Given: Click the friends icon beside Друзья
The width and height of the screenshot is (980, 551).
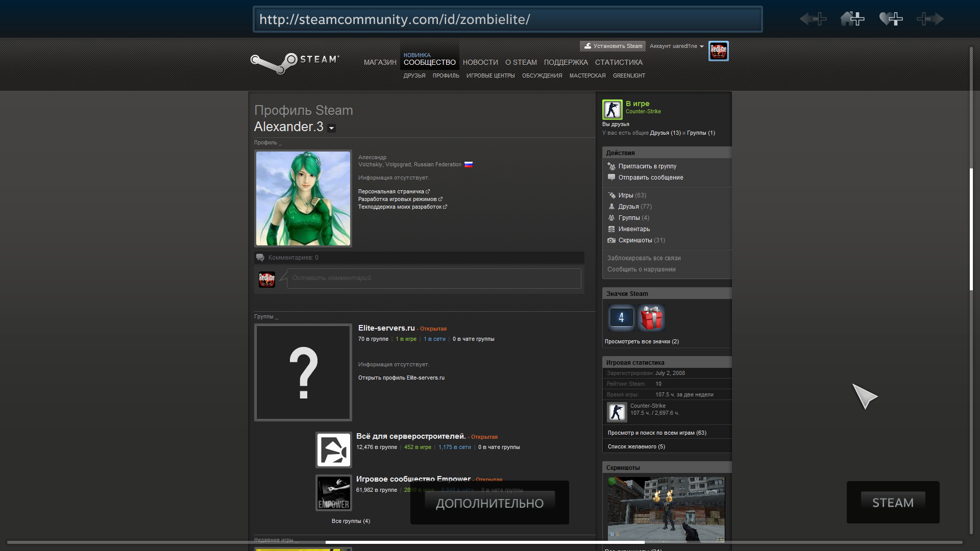Looking at the screenshot, I should pos(611,207).
